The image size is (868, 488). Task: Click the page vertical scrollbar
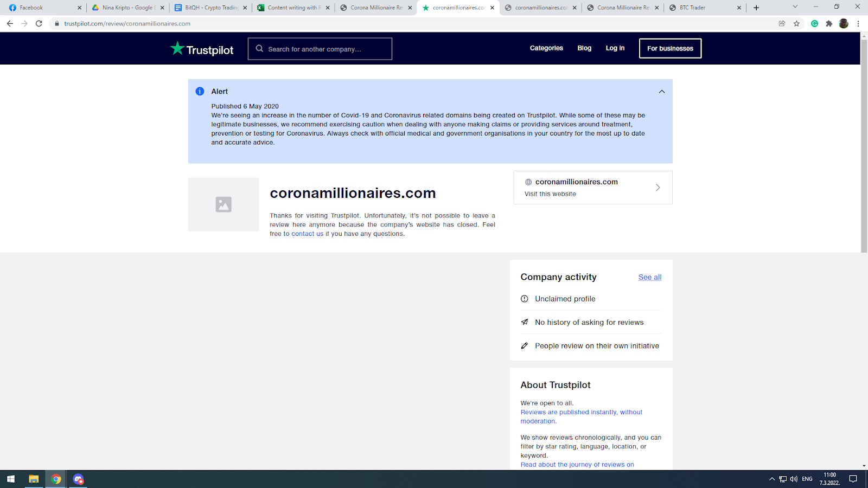point(864,145)
